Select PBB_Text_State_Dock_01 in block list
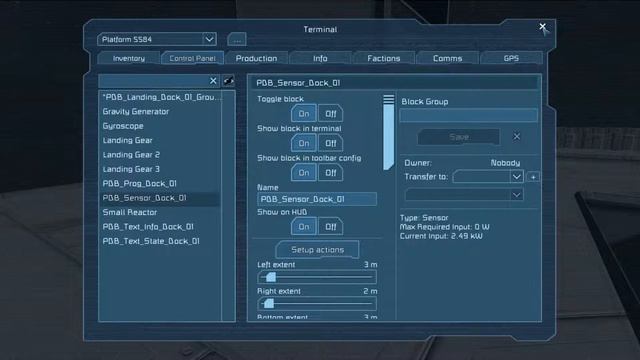Image resolution: width=640 pixels, height=360 pixels. (160, 241)
